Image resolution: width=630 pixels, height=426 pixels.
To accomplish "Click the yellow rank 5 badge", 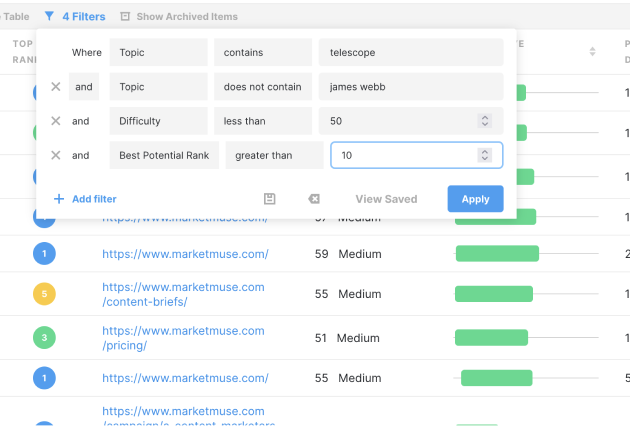I will 44,294.
